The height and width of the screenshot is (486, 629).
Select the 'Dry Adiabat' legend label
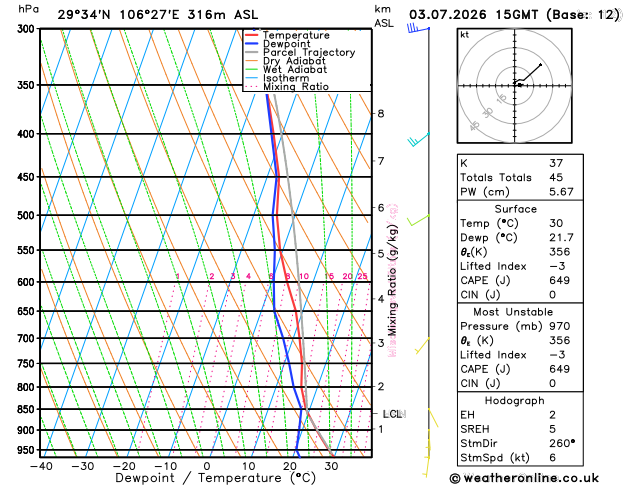point(294,61)
